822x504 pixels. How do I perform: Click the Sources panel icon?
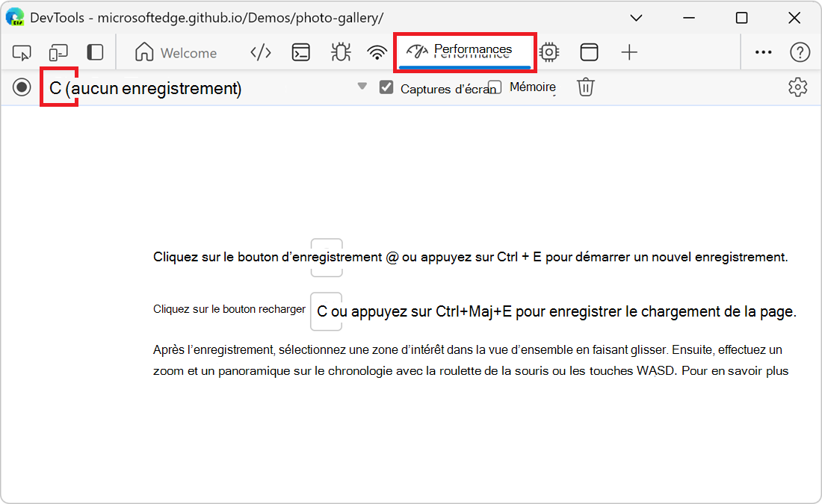(x=261, y=52)
